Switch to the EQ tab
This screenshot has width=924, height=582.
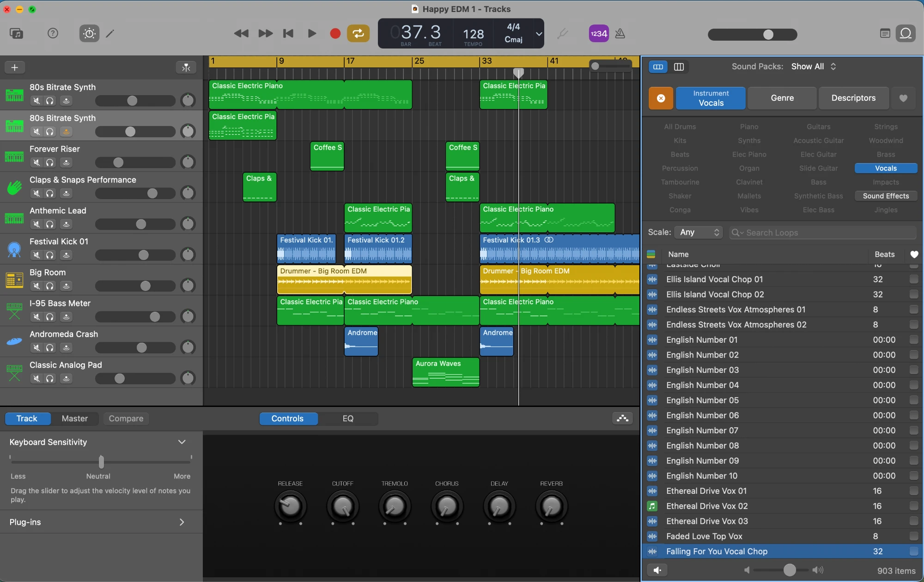pos(348,418)
